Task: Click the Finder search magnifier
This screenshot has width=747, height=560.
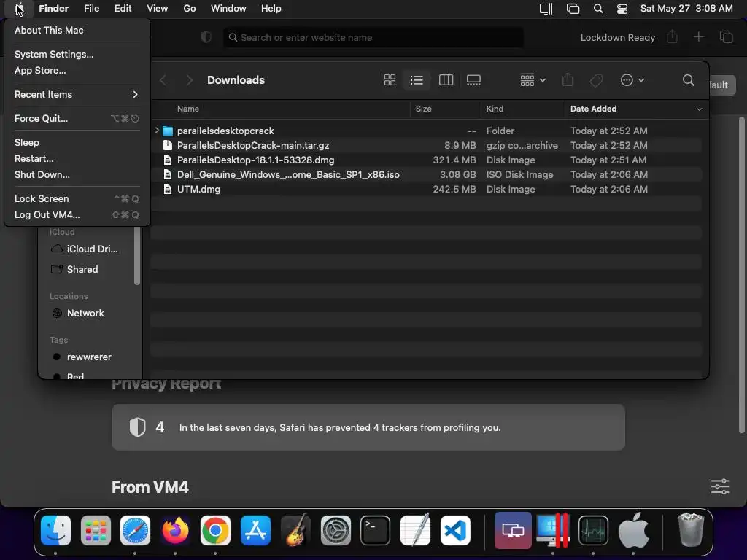Action: point(689,80)
